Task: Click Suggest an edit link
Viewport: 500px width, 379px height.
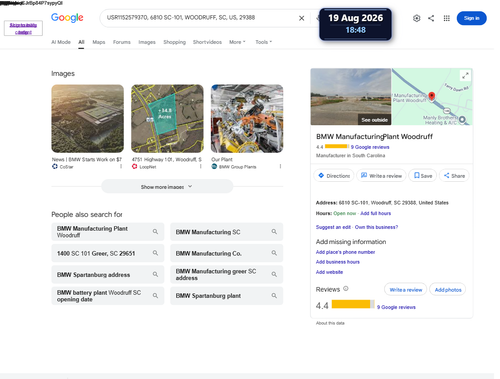Action: tap(333, 227)
